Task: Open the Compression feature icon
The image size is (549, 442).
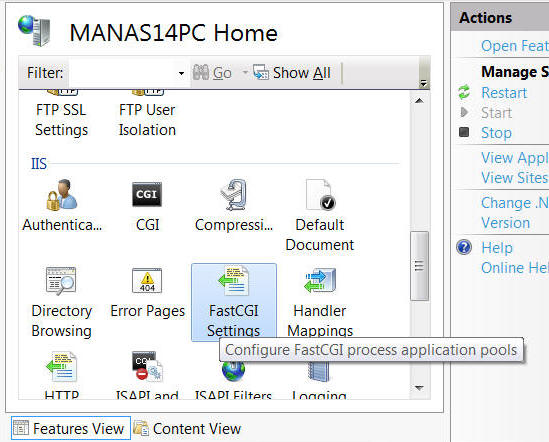Action: pyautogui.click(x=234, y=195)
